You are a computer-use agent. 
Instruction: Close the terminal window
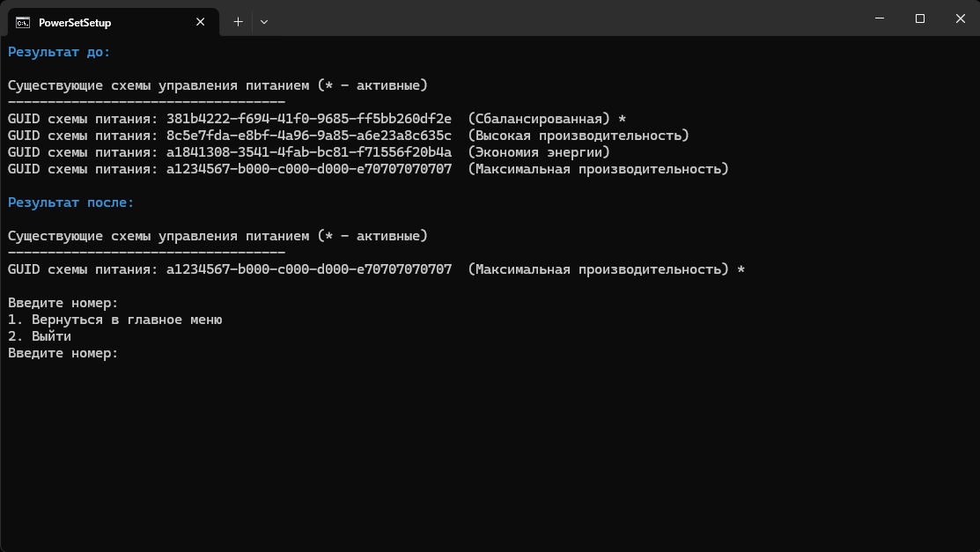pyautogui.click(x=960, y=18)
